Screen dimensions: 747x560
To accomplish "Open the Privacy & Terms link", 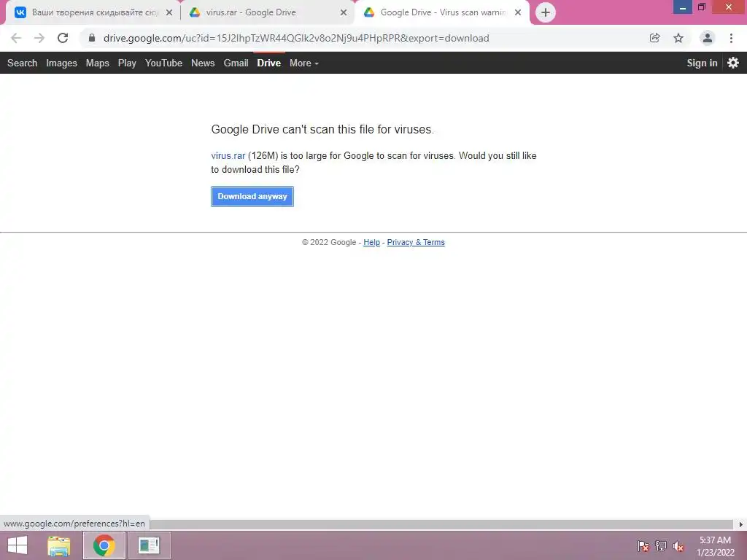I will coord(416,242).
